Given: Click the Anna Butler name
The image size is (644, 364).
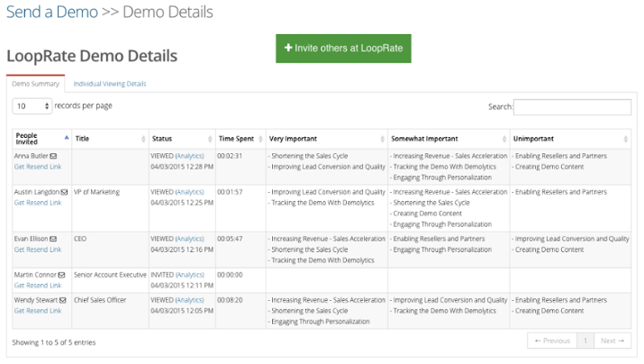Looking at the screenshot, I should coord(32,156).
